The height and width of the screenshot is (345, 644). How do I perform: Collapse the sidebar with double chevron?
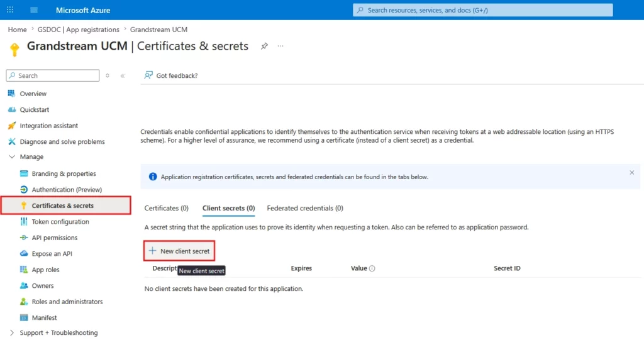point(123,75)
